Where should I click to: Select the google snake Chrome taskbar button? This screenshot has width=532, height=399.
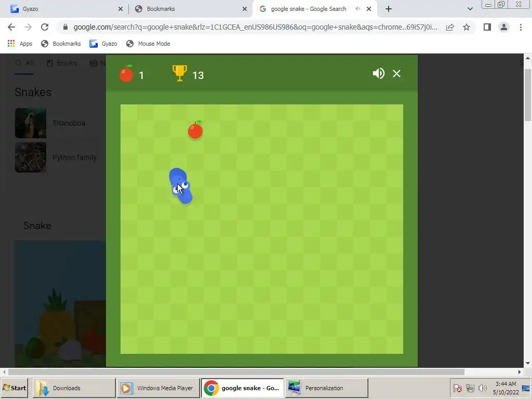[x=242, y=388]
